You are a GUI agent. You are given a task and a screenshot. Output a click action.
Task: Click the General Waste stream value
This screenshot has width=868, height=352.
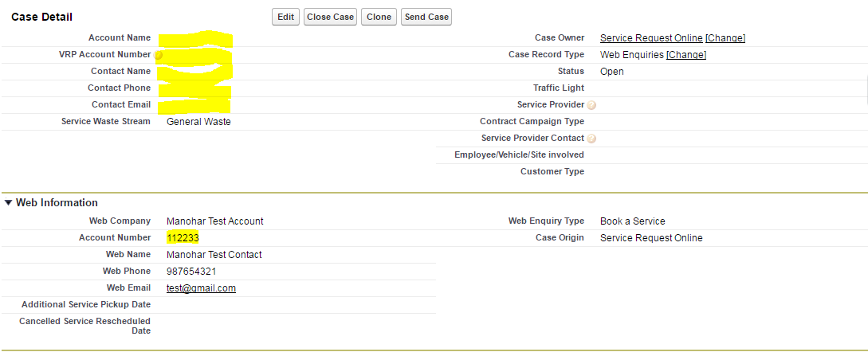pos(198,122)
